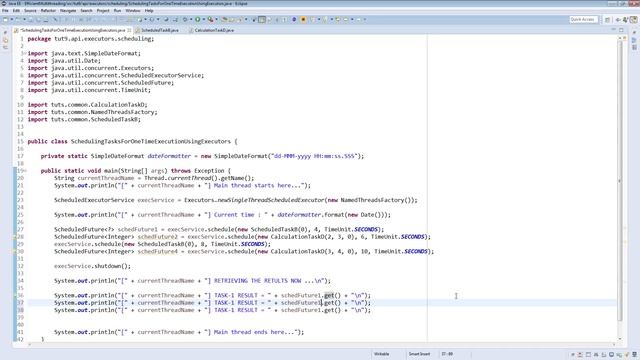Click the warning marker beside line 28
Screen dimensions: 640x360
point(15,237)
